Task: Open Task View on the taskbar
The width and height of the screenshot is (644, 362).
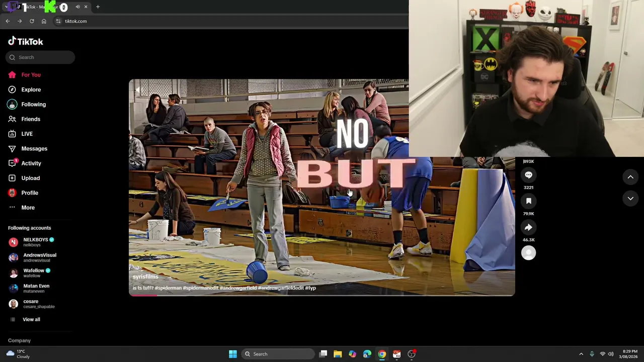Action: (324, 354)
